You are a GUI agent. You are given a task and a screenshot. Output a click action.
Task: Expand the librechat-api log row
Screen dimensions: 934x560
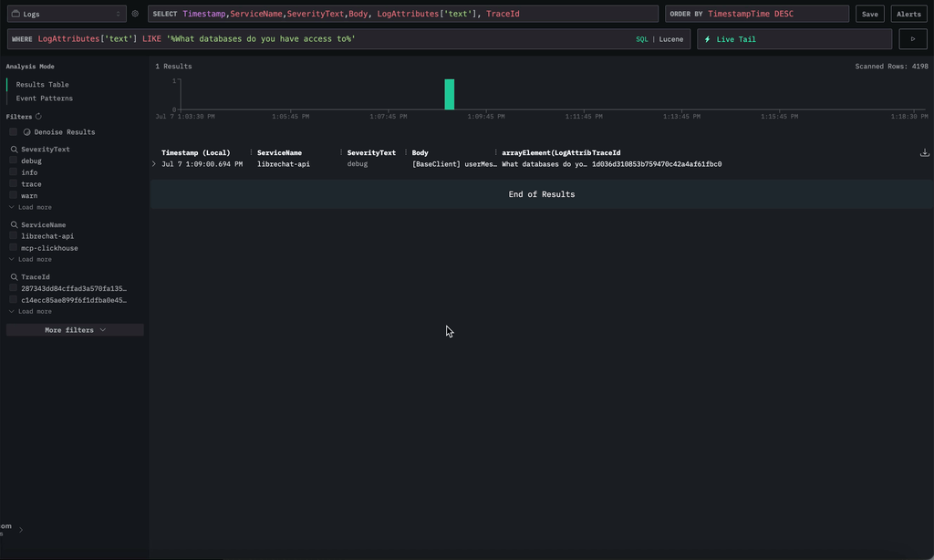pyautogui.click(x=154, y=164)
